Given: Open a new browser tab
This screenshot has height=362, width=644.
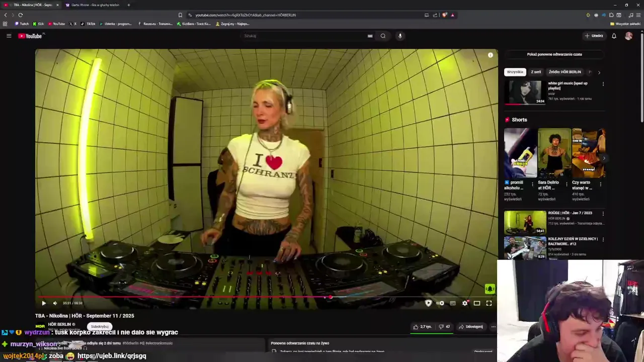Looking at the screenshot, I should [128, 5].
